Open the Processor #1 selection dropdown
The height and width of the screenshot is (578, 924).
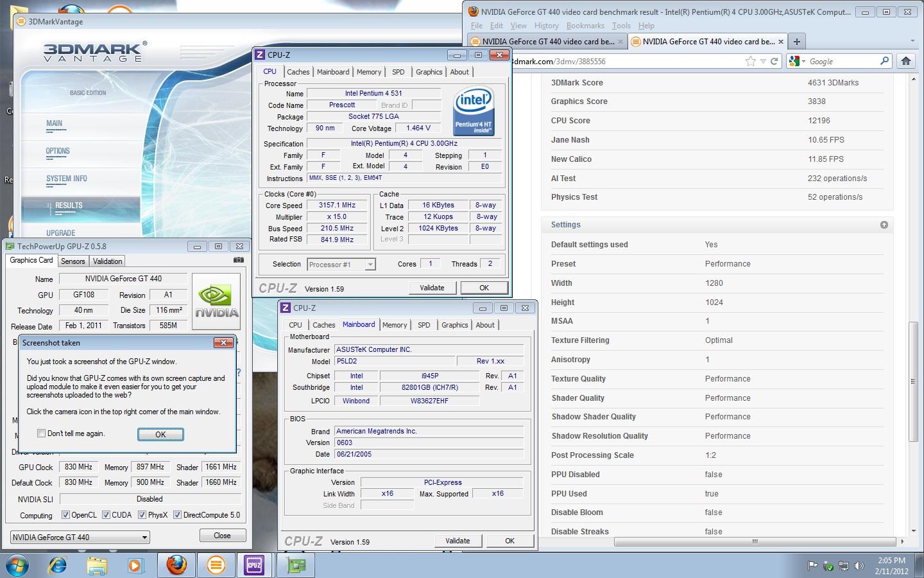point(341,264)
